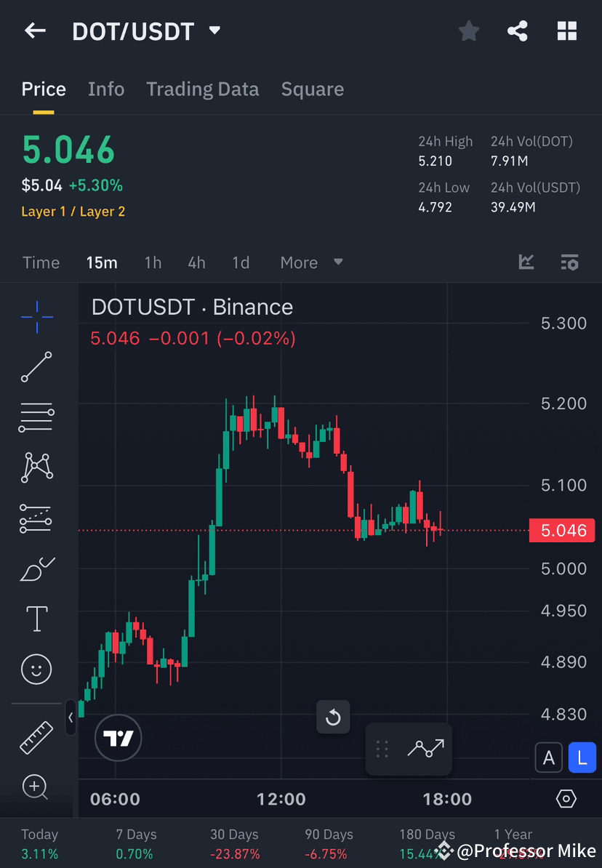
Task: Expand the More timeframe options dropdown
Action: click(x=310, y=262)
